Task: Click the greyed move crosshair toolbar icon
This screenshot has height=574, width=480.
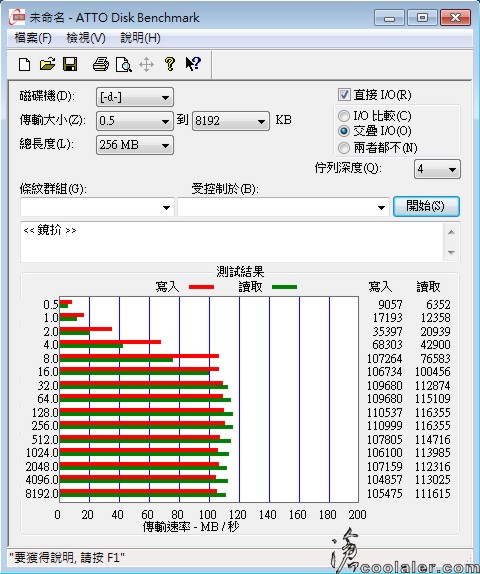Action: 146,65
